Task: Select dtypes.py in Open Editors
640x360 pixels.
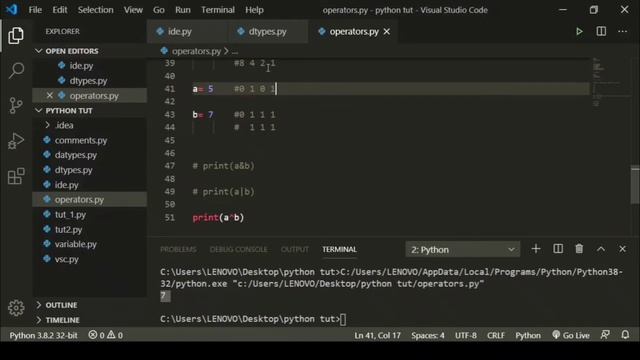Action: 89,81
